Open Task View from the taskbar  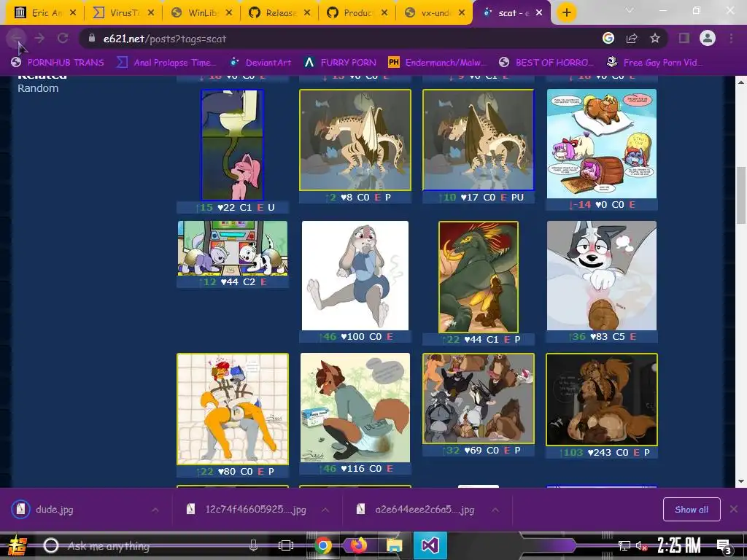click(286, 545)
